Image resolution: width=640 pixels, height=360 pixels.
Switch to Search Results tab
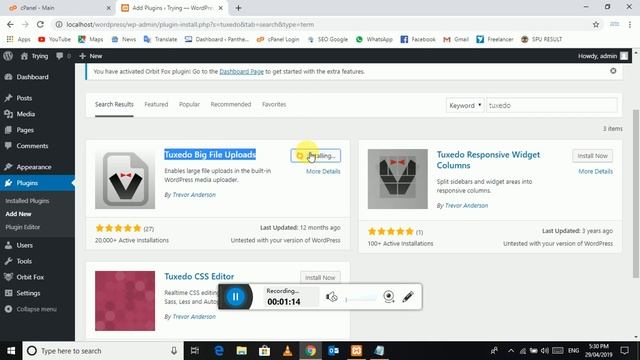[114, 104]
